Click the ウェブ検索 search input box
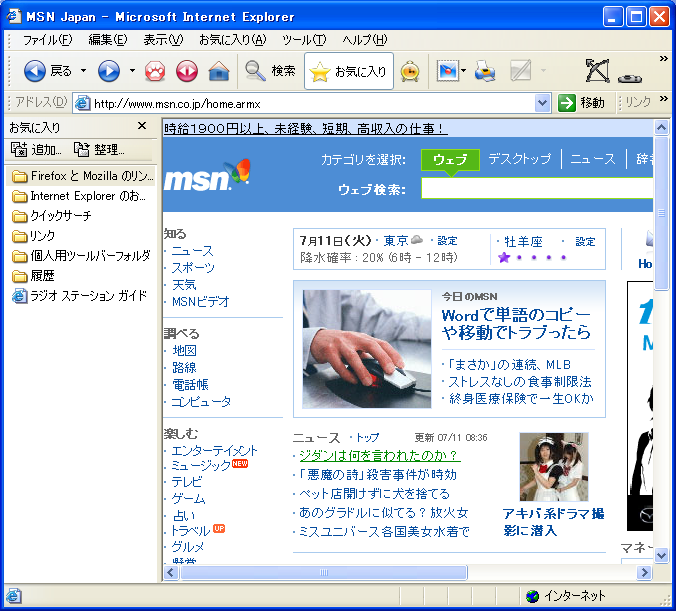The height and width of the screenshot is (611, 676). (x=537, y=188)
